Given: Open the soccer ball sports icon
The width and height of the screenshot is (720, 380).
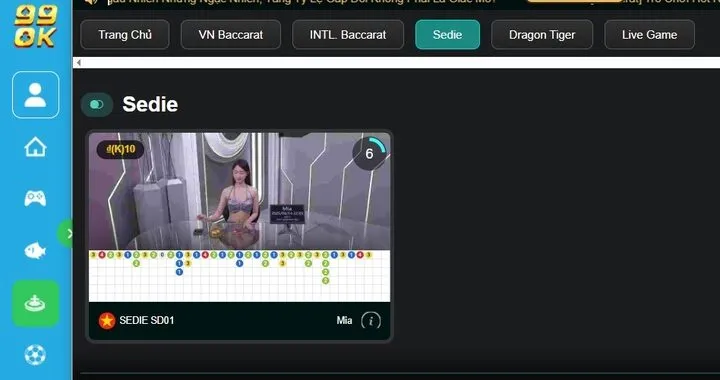Looking at the screenshot, I should pos(35,355).
